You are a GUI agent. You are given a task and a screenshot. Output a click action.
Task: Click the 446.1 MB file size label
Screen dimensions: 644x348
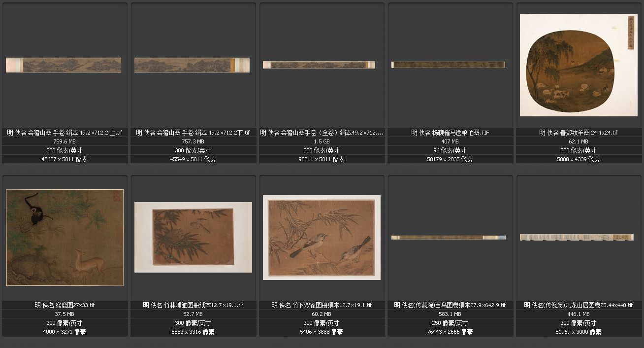click(578, 314)
